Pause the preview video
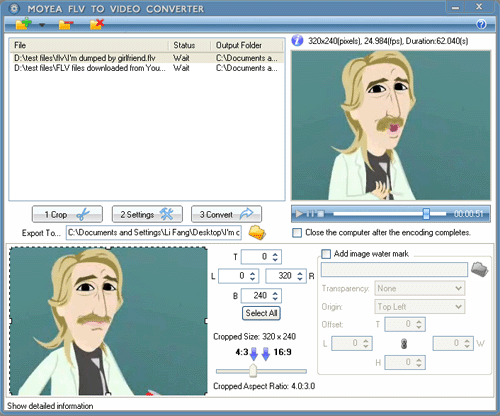The width and height of the screenshot is (500, 416). [310, 214]
